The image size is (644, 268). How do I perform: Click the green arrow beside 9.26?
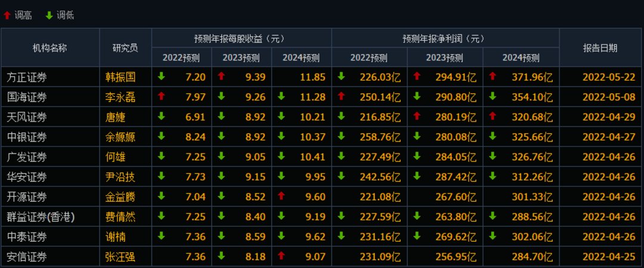(x=221, y=96)
